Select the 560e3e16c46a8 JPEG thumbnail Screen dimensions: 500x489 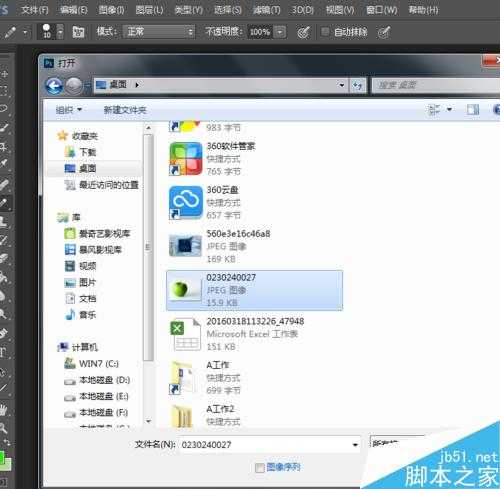[x=185, y=246]
